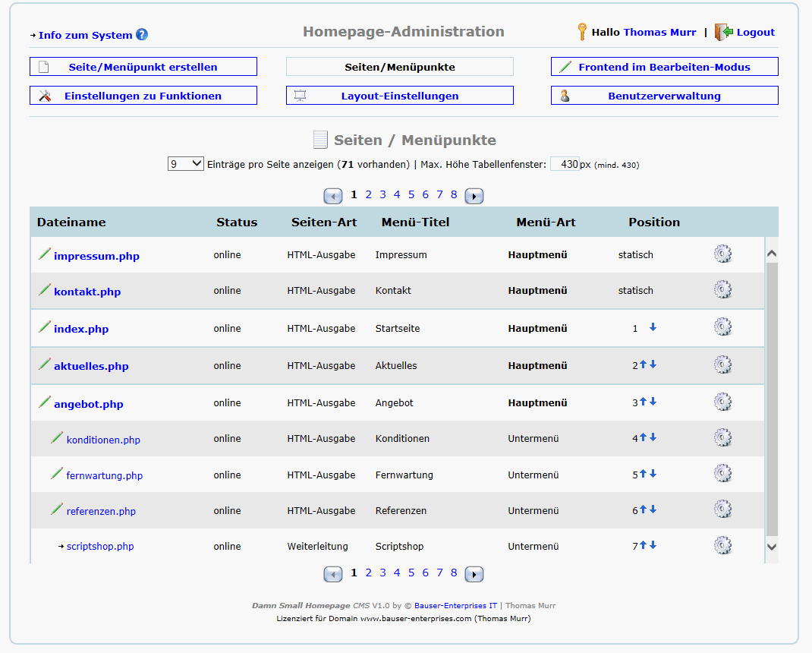Screen dimensions: 812x653
Task: Click the previous page arrow button
Action: pyautogui.click(x=332, y=195)
